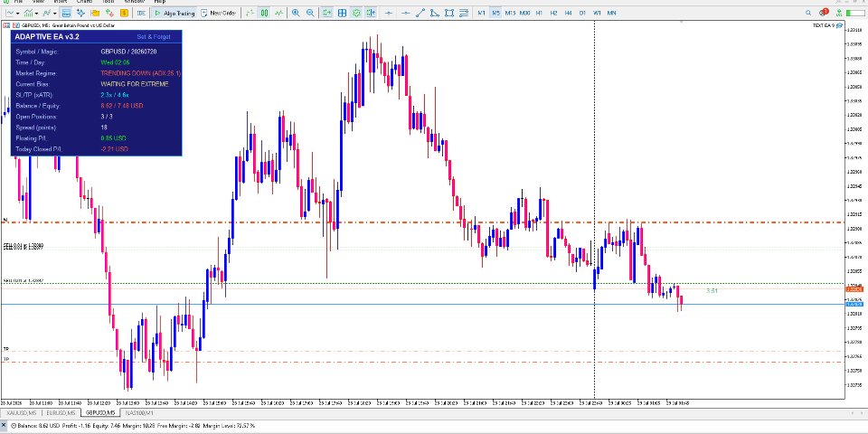868x434 pixels.
Task: Click the 3.51 profit label on chart
Action: coord(712,290)
